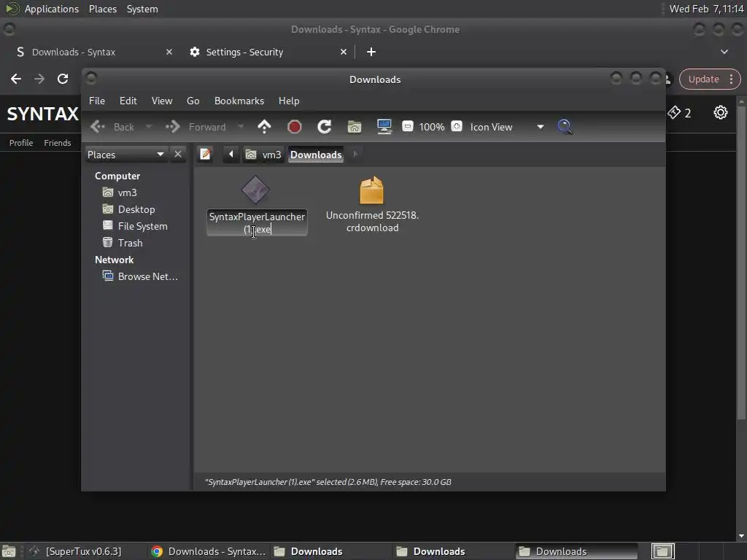Zoom out with the minus icon
The width and height of the screenshot is (747, 560).
[x=407, y=126]
